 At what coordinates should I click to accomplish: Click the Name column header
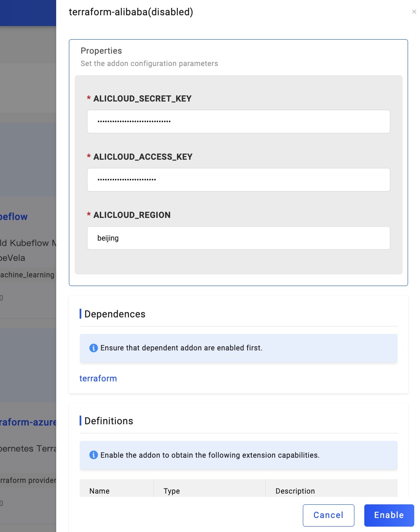(99, 491)
